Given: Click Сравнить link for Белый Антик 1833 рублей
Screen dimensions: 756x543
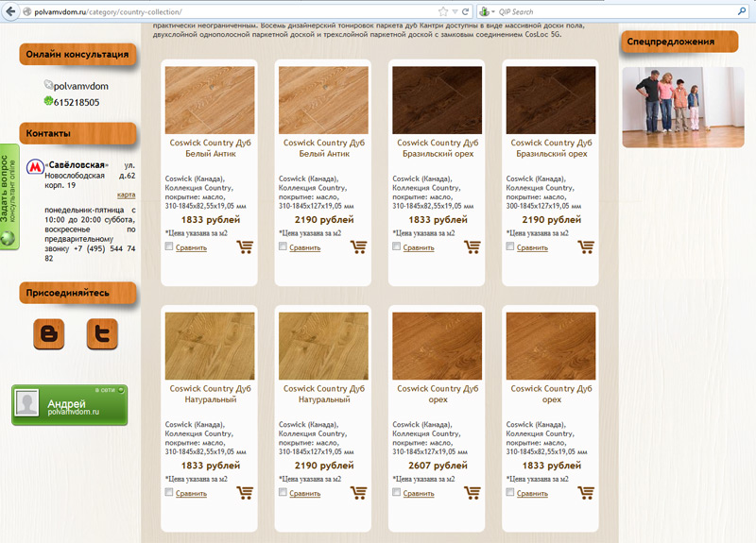Looking at the screenshot, I should 192,247.
